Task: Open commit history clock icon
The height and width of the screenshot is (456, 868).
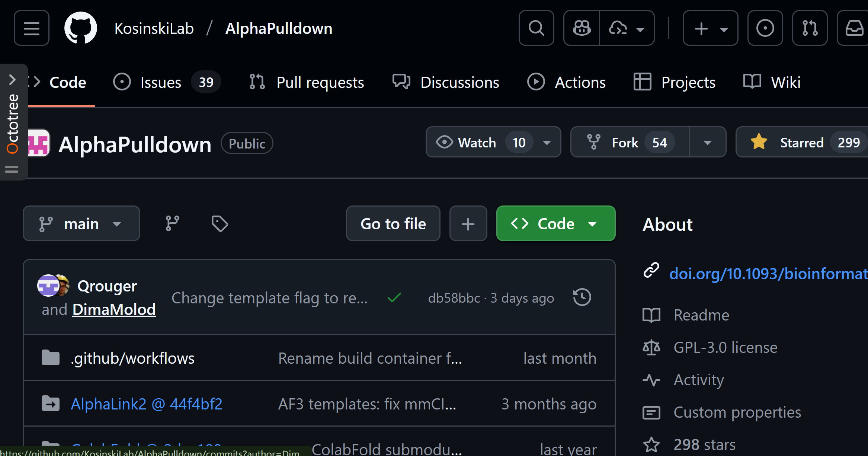Action: pyautogui.click(x=582, y=297)
